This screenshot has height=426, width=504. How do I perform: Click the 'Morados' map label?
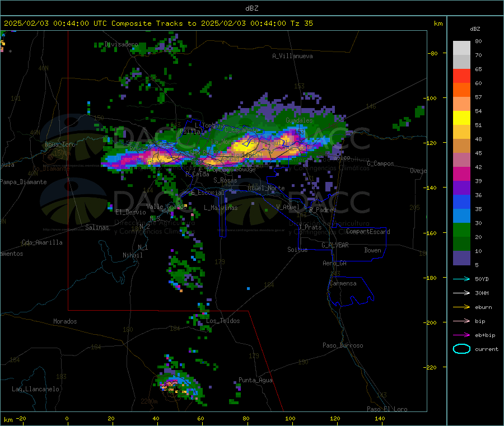pos(65,321)
